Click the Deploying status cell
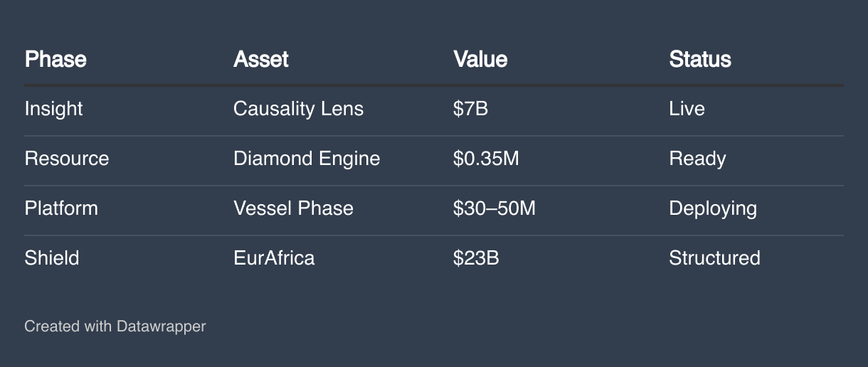The image size is (868, 367). (713, 208)
